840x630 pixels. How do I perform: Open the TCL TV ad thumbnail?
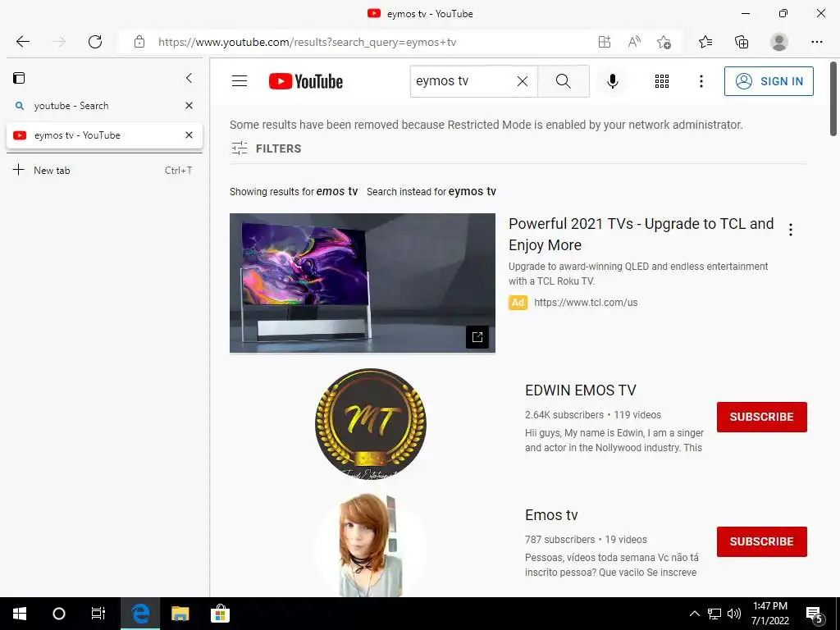362,283
